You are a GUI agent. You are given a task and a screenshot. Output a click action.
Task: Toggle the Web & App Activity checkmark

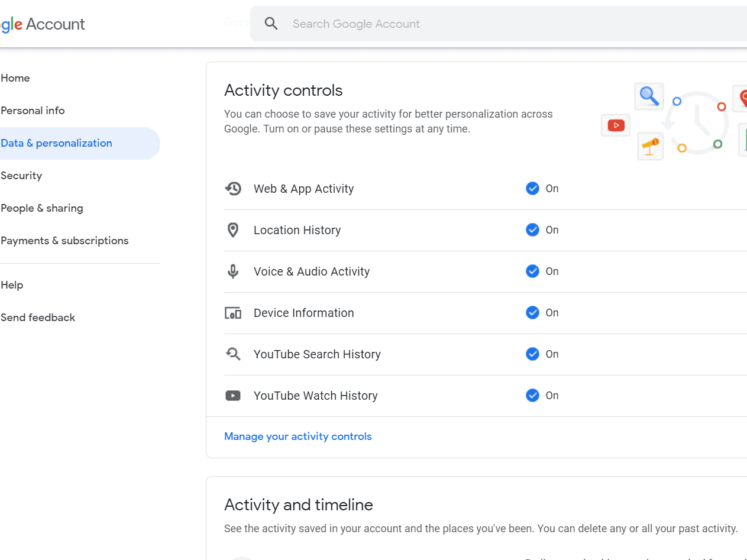tap(532, 189)
